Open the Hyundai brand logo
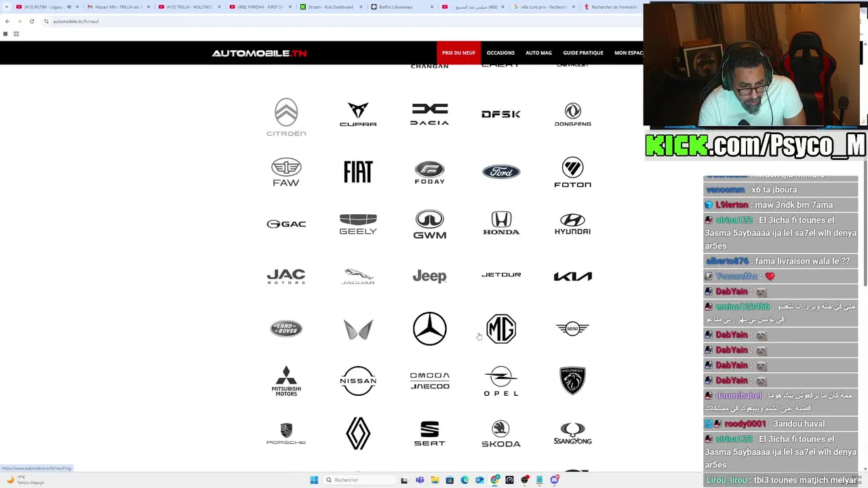868x488 pixels. point(573,224)
